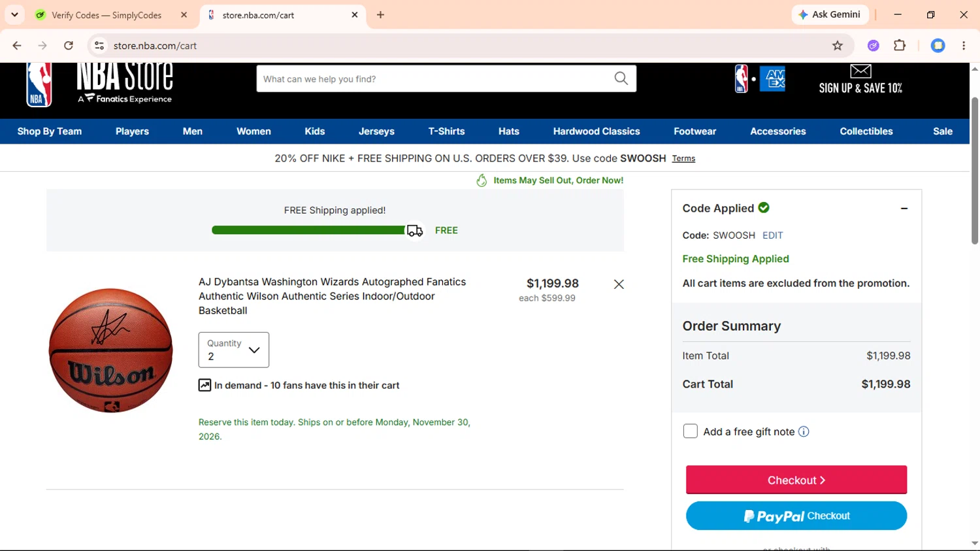Click the red Checkout button

point(796,480)
